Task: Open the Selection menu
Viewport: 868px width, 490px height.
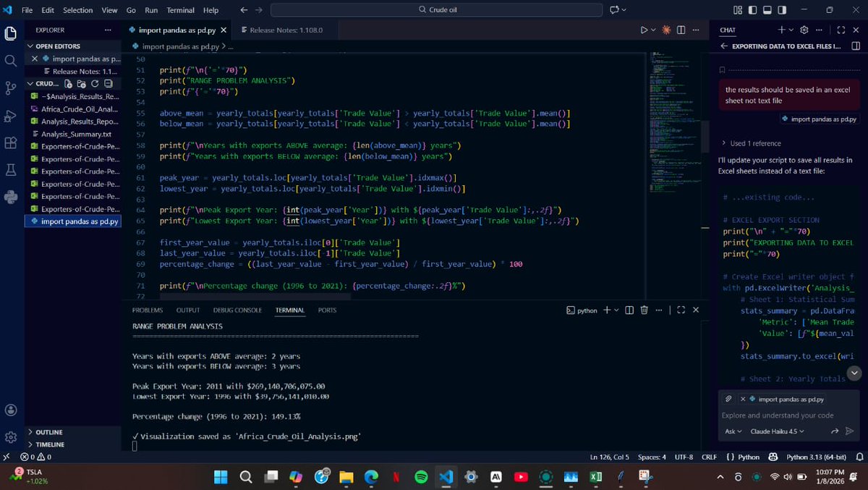Action: [x=77, y=10]
